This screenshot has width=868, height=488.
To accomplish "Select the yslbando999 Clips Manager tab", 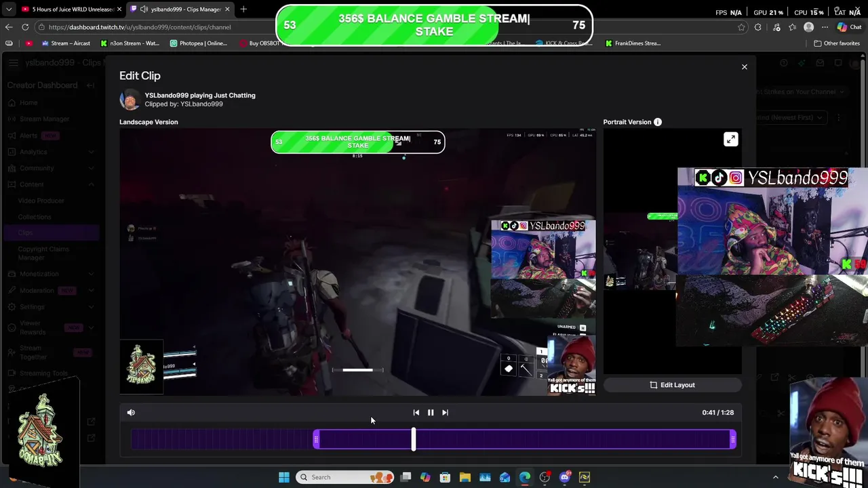I will click(x=180, y=9).
